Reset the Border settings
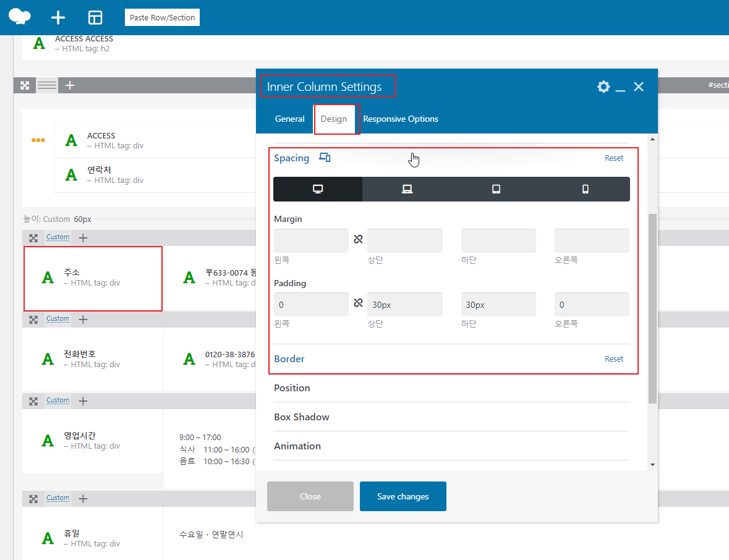The height and width of the screenshot is (560, 729). click(614, 358)
